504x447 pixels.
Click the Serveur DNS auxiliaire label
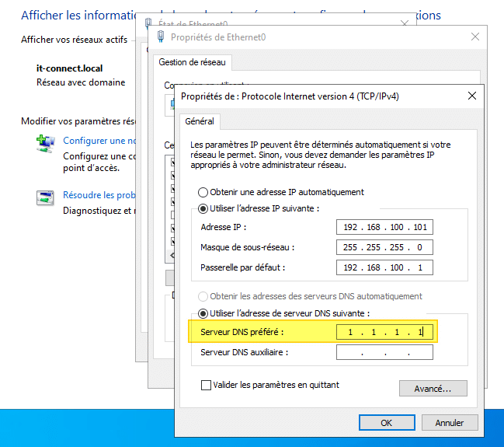pyautogui.click(x=245, y=352)
